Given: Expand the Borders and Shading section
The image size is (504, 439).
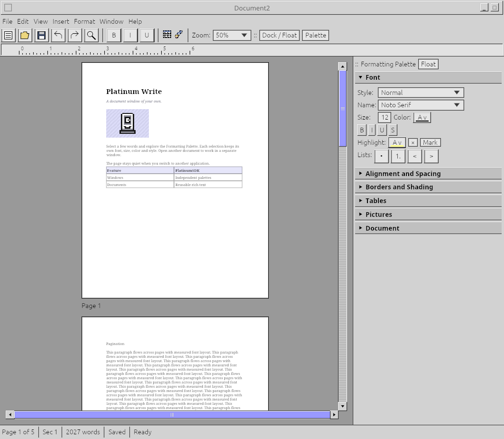Looking at the screenshot, I should coord(428,187).
